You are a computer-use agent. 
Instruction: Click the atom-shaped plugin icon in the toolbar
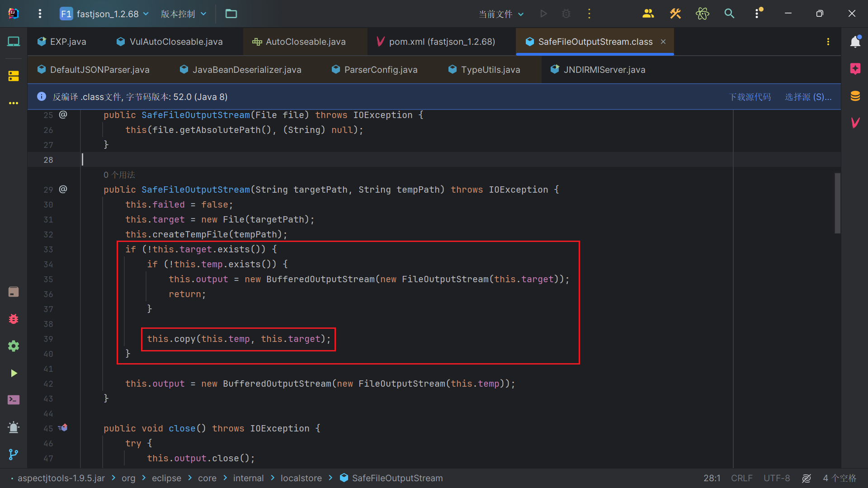703,14
